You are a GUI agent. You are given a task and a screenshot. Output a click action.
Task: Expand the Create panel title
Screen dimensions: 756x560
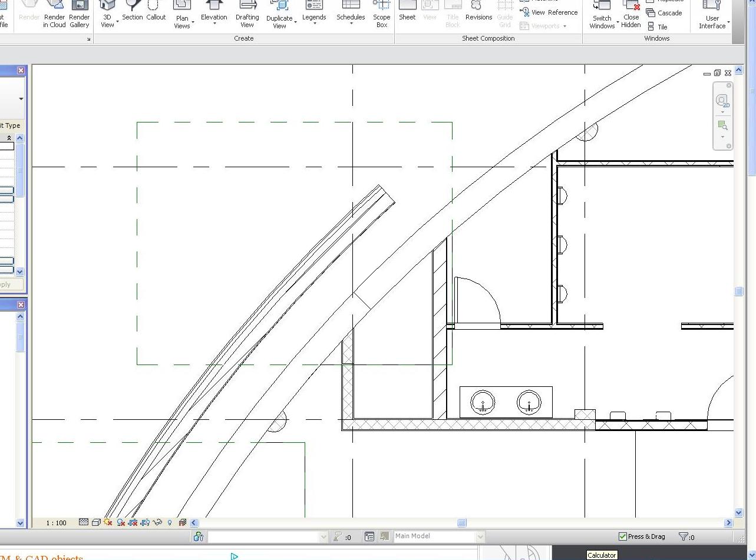point(243,38)
